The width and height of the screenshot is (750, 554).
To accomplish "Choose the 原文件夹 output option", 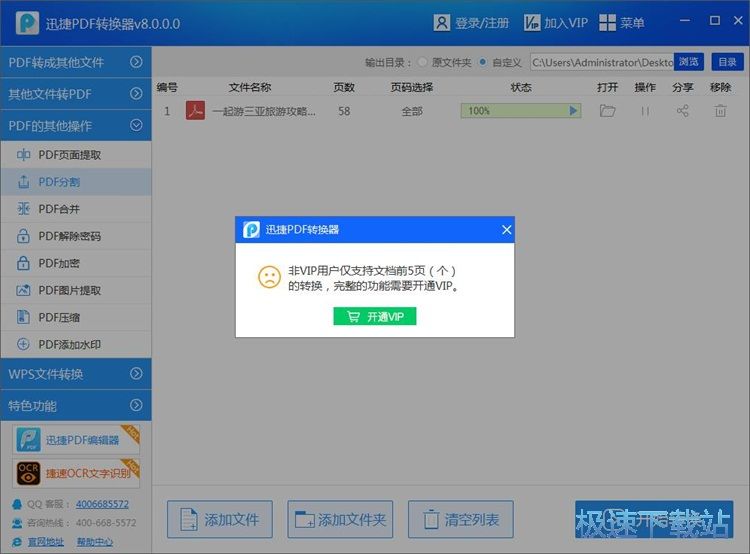I will 422,62.
